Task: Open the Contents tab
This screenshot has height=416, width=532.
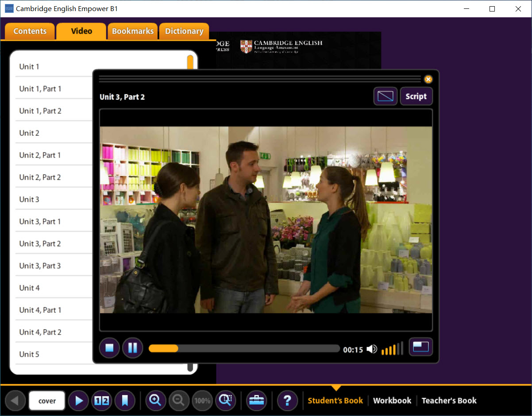Action: tap(30, 31)
